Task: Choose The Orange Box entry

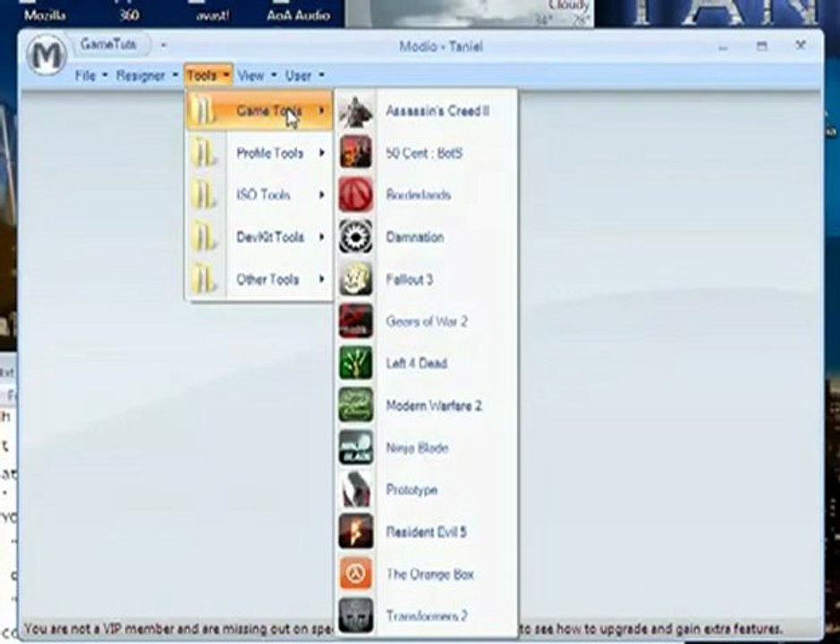Action: (426, 574)
